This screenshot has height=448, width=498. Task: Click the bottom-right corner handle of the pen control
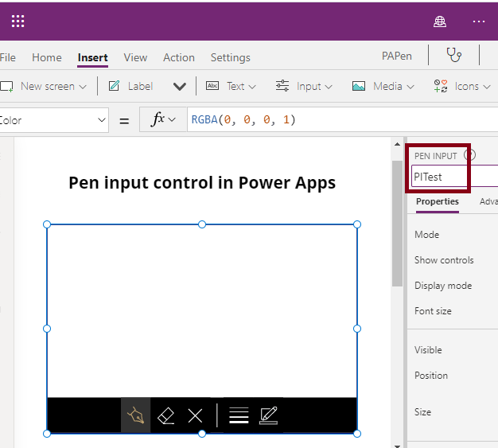click(357, 434)
